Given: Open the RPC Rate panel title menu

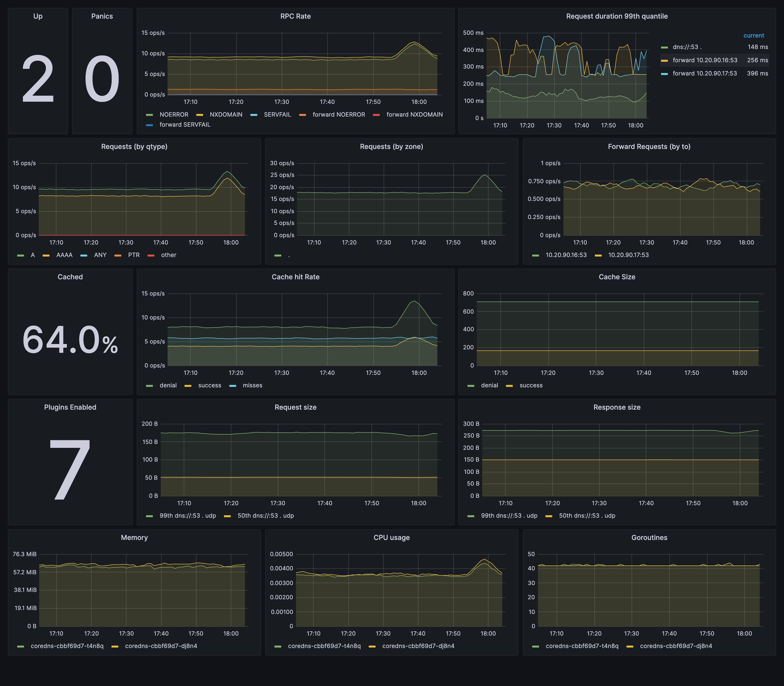Looking at the screenshot, I should 295,16.
